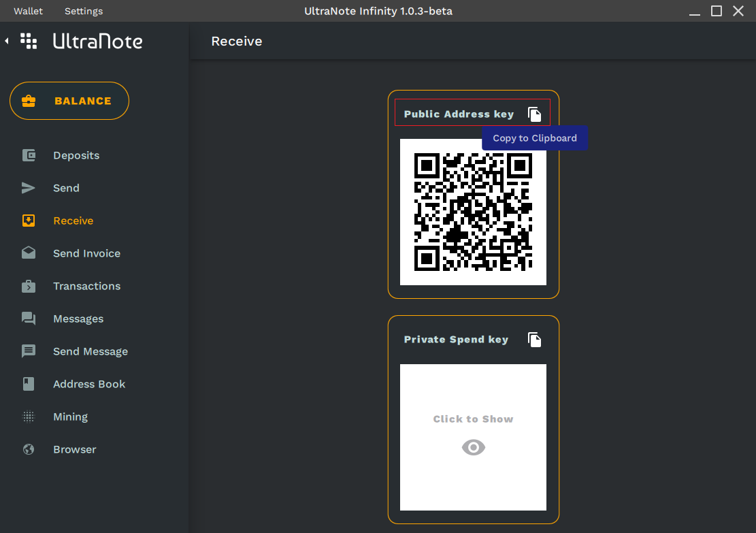Viewport: 756px width, 533px height.
Task: Open the Messages section
Action: pyautogui.click(x=78, y=319)
